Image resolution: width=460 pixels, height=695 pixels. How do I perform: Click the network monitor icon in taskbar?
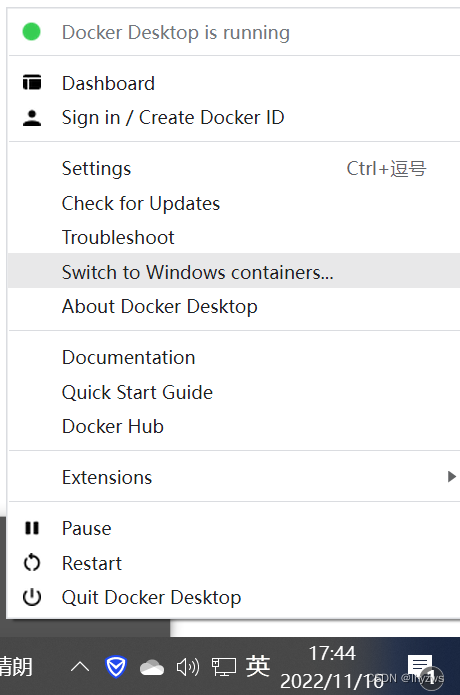224,667
